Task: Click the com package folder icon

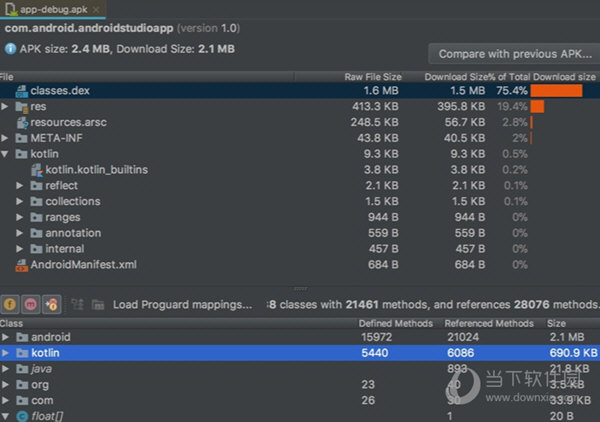Action: (22, 401)
